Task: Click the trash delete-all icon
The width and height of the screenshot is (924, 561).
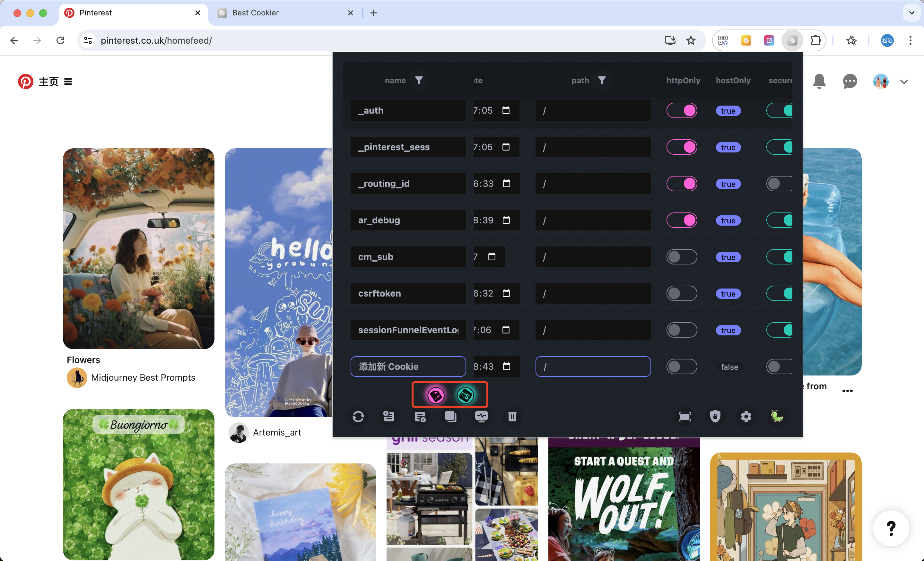Action: pyautogui.click(x=512, y=416)
